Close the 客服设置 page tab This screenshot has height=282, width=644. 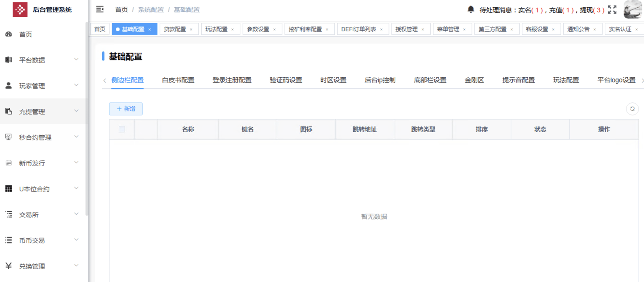coord(553,29)
